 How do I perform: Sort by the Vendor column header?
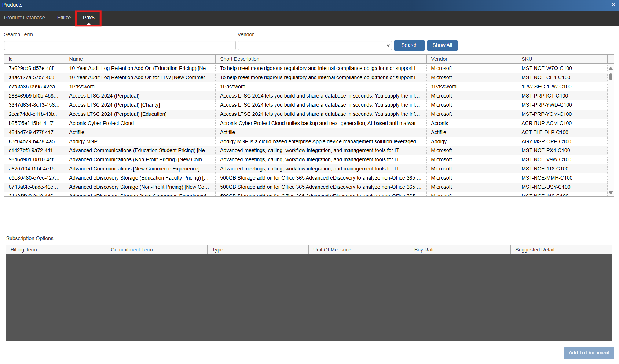point(471,59)
